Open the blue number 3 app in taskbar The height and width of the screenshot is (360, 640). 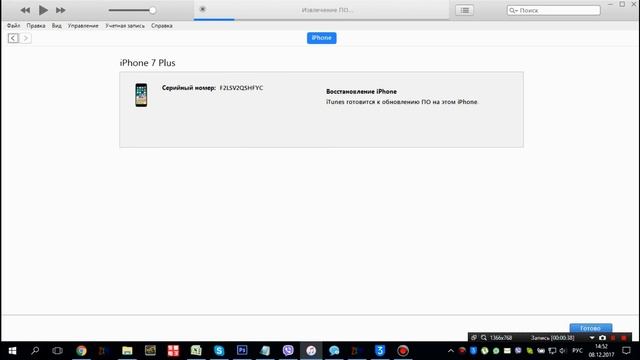coord(380,351)
